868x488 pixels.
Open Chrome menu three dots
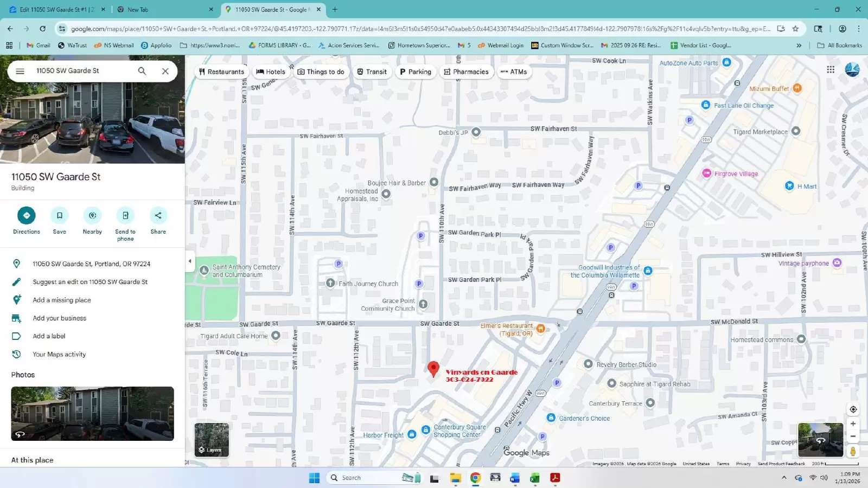click(x=859, y=29)
